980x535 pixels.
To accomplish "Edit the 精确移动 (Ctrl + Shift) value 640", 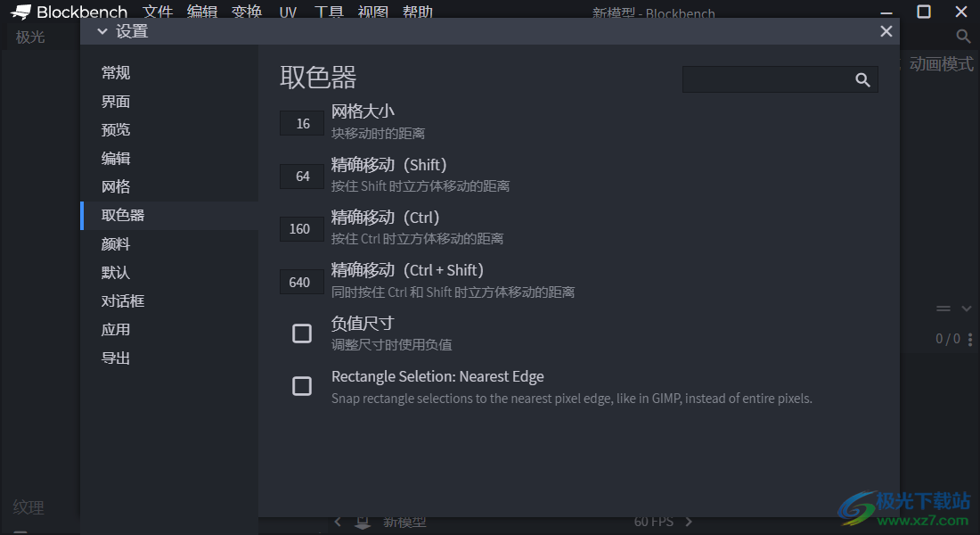I will coord(302,282).
